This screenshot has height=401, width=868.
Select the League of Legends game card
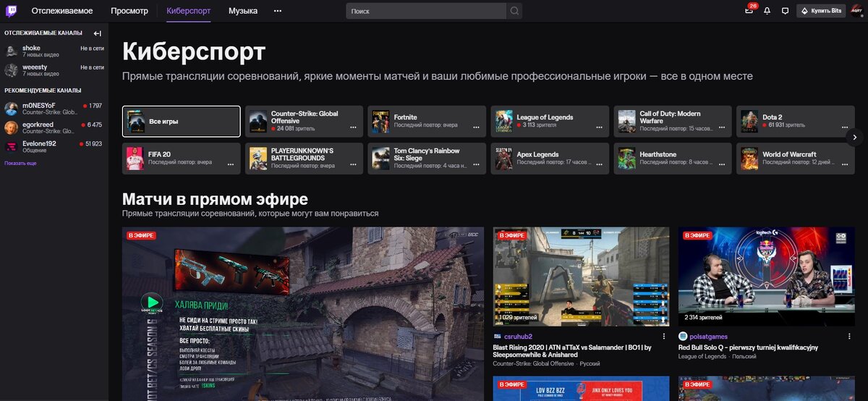coord(550,121)
